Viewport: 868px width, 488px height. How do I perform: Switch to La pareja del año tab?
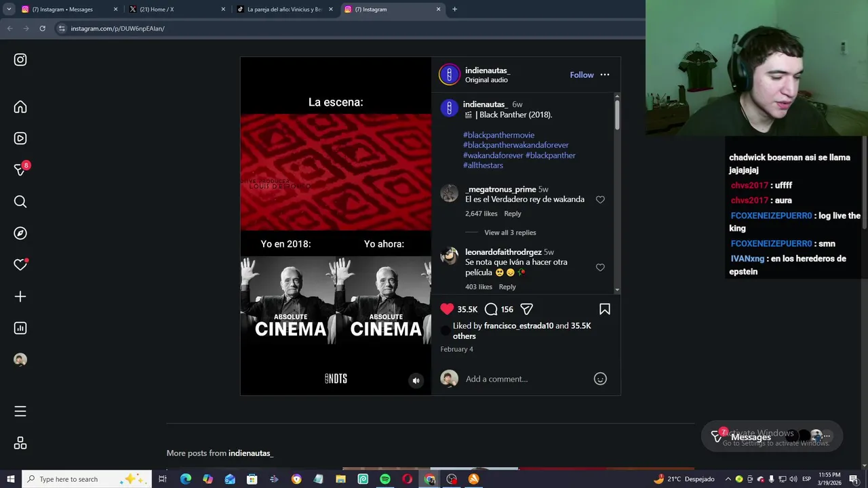[x=283, y=9]
